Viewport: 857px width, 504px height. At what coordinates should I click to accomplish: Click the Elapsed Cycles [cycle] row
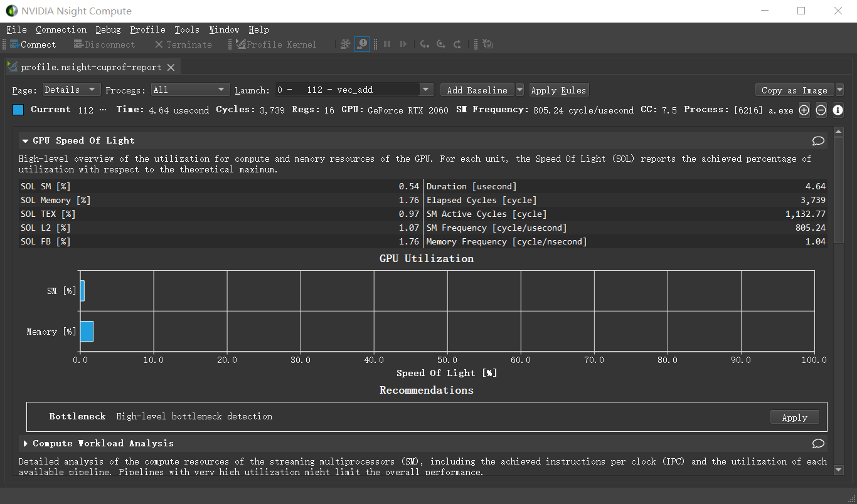click(x=625, y=200)
